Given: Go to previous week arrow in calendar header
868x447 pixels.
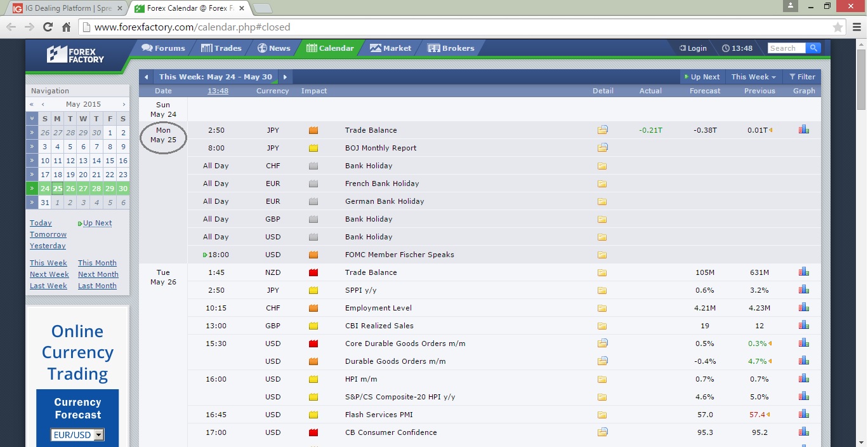Looking at the screenshot, I should click(x=146, y=77).
